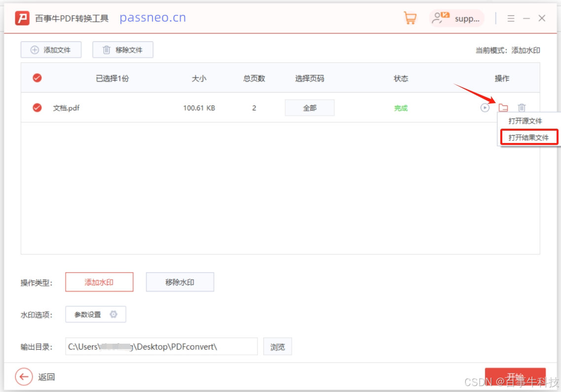This screenshot has height=392, width=561.
Task: Toggle the select-all checkbox in header
Action: (x=37, y=78)
